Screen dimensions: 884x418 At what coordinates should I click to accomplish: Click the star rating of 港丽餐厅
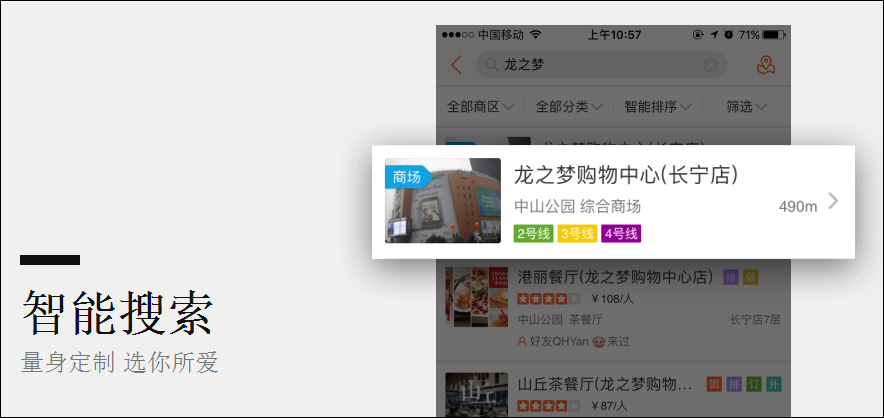click(x=548, y=299)
